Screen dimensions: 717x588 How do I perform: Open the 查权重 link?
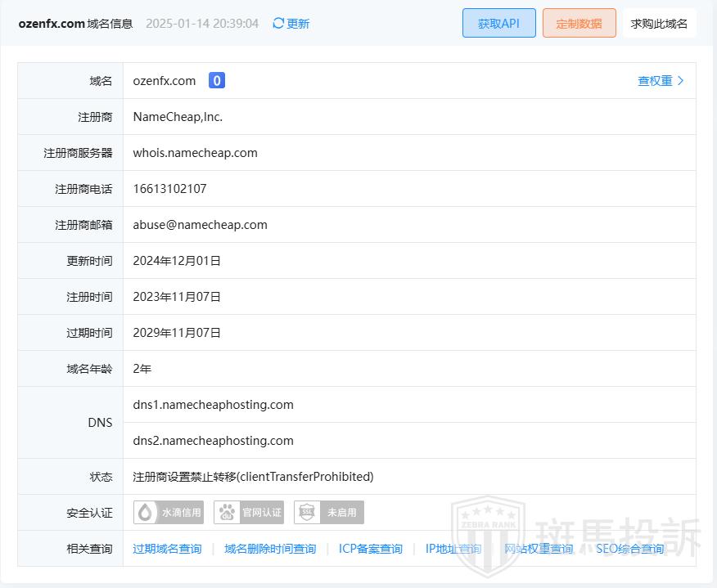click(655, 81)
